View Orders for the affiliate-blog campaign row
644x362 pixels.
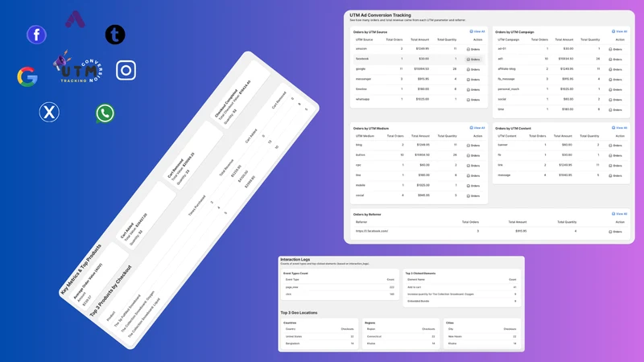[615, 69]
